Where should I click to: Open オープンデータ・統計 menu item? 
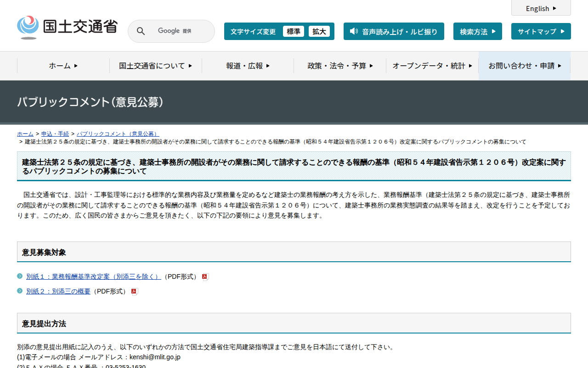tap(432, 66)
